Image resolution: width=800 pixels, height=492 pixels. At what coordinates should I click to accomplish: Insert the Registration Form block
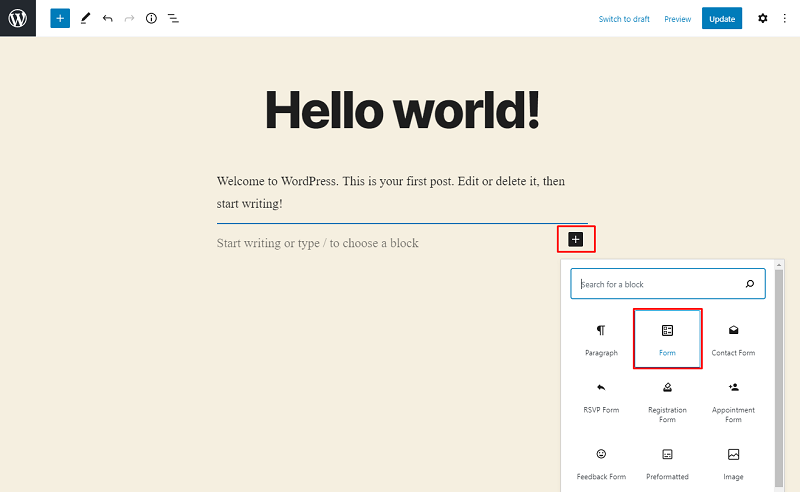click(667, 401)
